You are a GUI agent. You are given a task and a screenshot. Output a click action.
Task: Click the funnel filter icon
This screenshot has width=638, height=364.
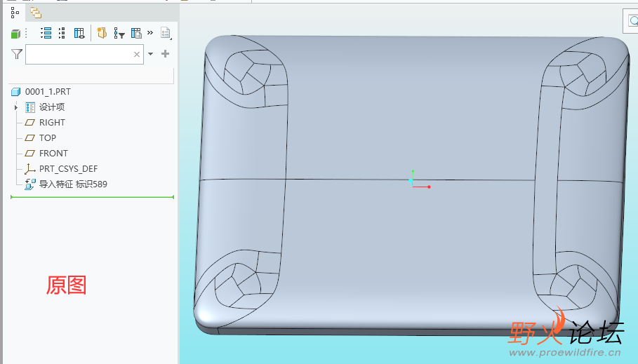(x=17, y=54)
